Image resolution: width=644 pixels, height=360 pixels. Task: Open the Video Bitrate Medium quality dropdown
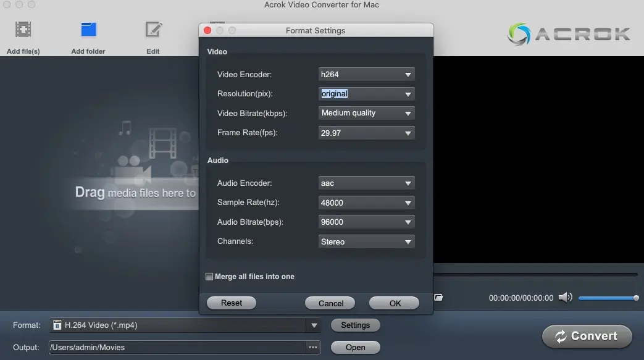(366, 113)
